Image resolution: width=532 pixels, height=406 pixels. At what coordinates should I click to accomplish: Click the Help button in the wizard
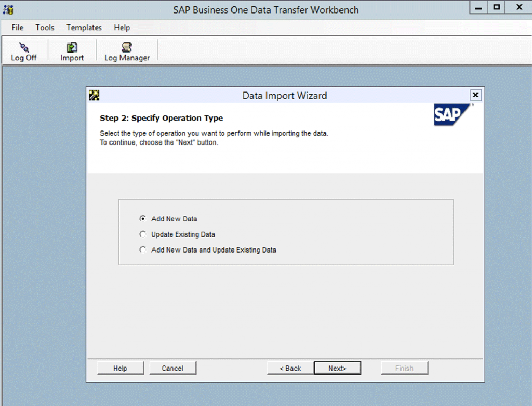121,368
